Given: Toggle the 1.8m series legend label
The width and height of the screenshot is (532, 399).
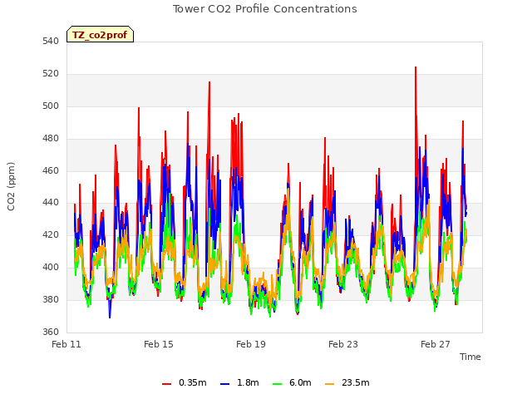Looking at the screenshot, I should click(x=248, y=382).
